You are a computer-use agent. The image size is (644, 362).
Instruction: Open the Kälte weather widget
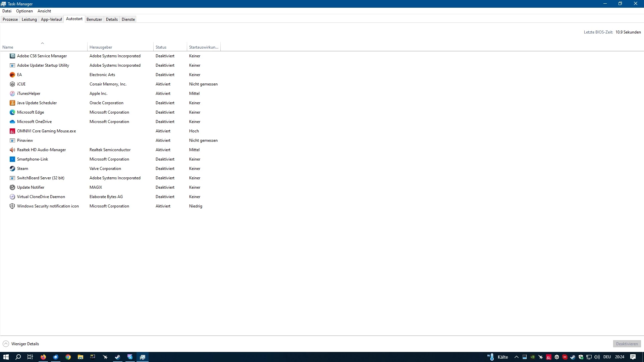(x=498, y=357)
